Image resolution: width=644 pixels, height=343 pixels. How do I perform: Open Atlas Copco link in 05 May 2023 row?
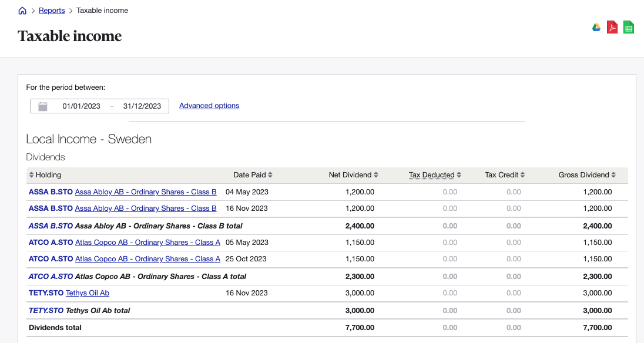148,243
